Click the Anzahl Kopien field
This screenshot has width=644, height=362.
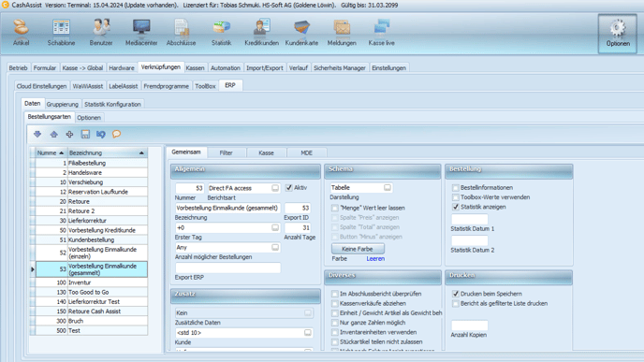[x=470, y=326]
